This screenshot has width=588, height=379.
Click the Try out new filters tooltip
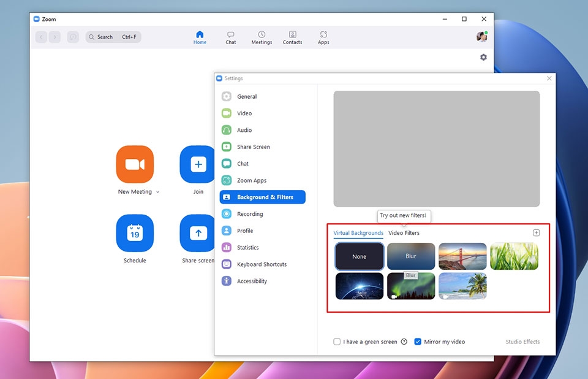(x=403, y=216)
